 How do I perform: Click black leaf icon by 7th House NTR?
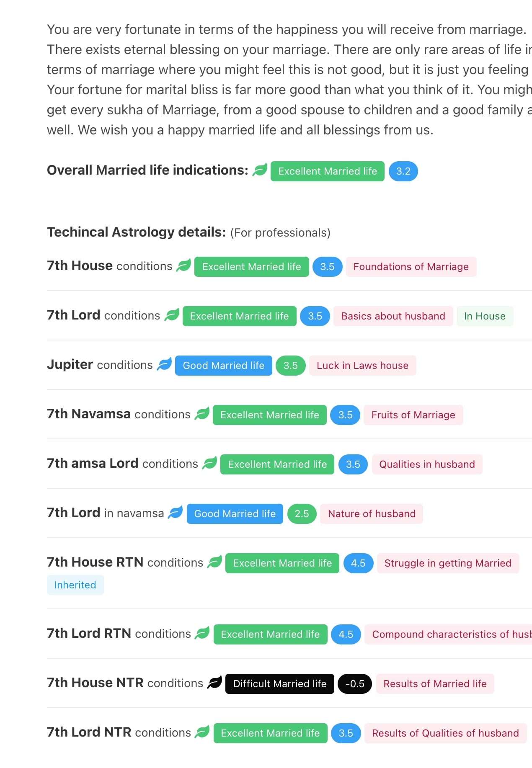tap(214, 683)
